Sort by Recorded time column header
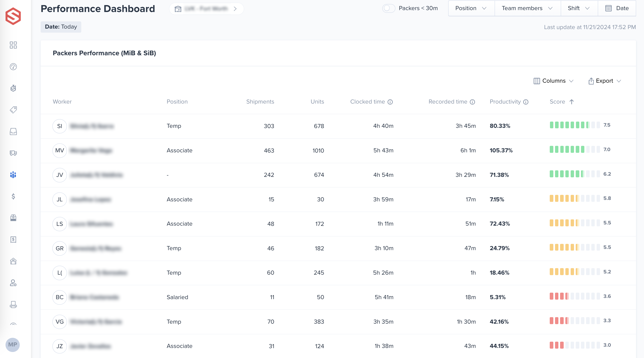 coord(448,102)
